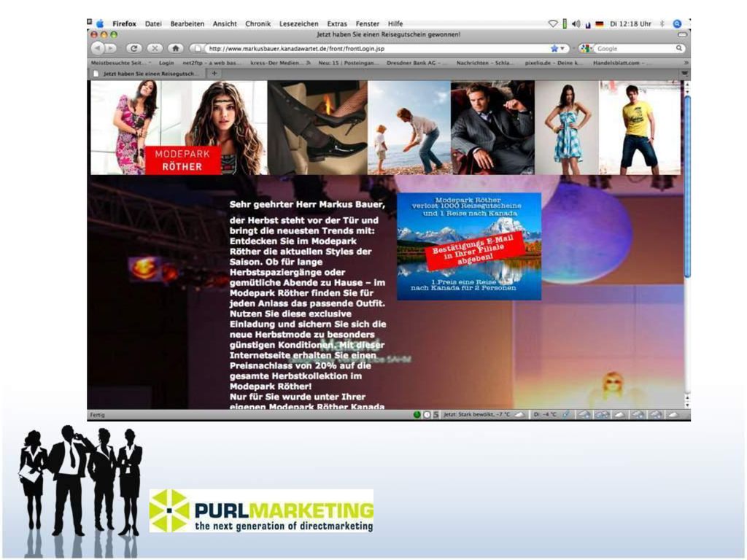Stop loading with the X button
This screenshot has width=747, height=560.
[x=155, y=48]
